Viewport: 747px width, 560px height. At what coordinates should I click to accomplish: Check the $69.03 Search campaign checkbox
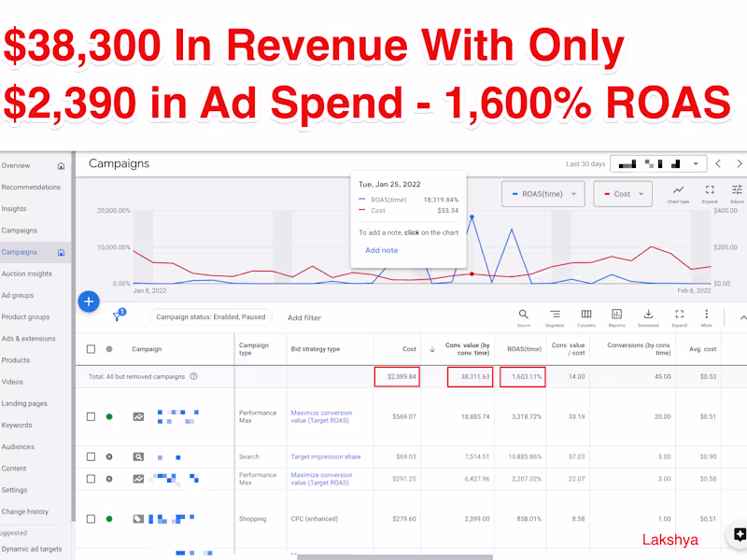click(x=91, y=456)
